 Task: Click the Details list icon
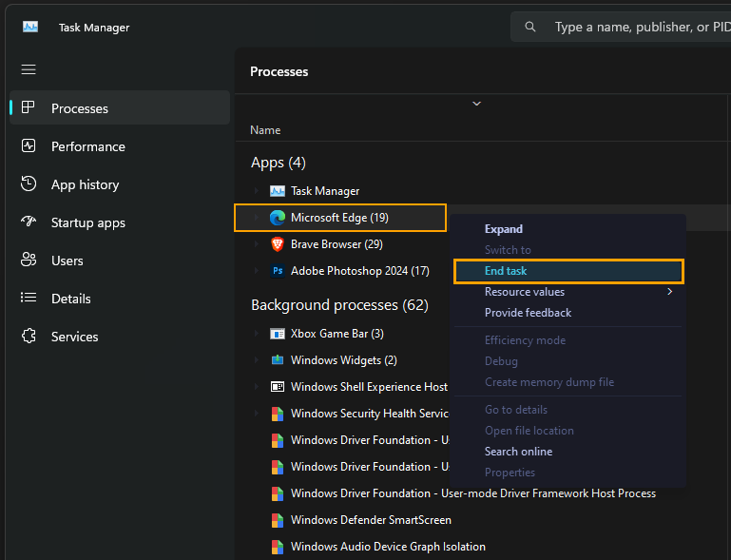point(29,298)
